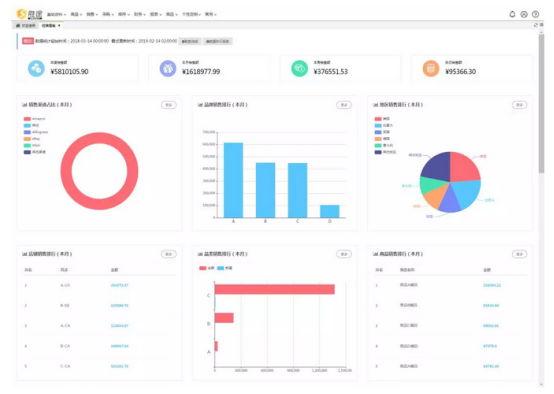Click the first gray button after update time

(190, 41)
